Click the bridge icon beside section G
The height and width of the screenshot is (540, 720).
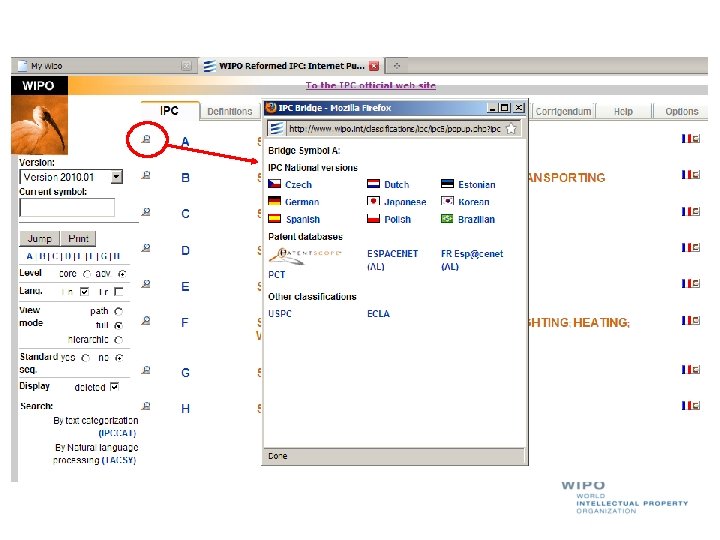pyautogui.click(x=146, y=370)
